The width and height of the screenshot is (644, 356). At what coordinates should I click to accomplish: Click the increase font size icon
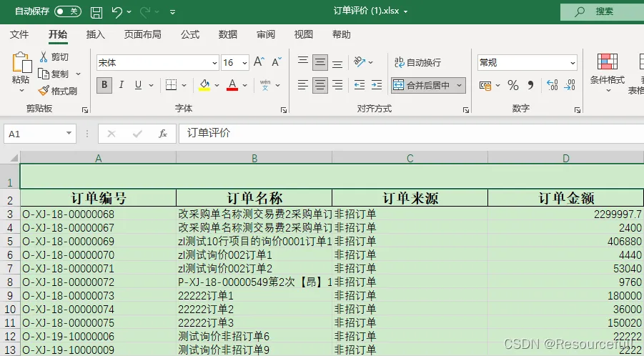(259, 62)
